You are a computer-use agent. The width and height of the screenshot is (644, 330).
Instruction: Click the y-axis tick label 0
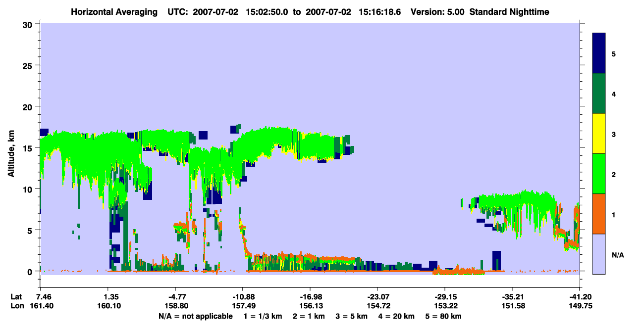tap(31, 272)
